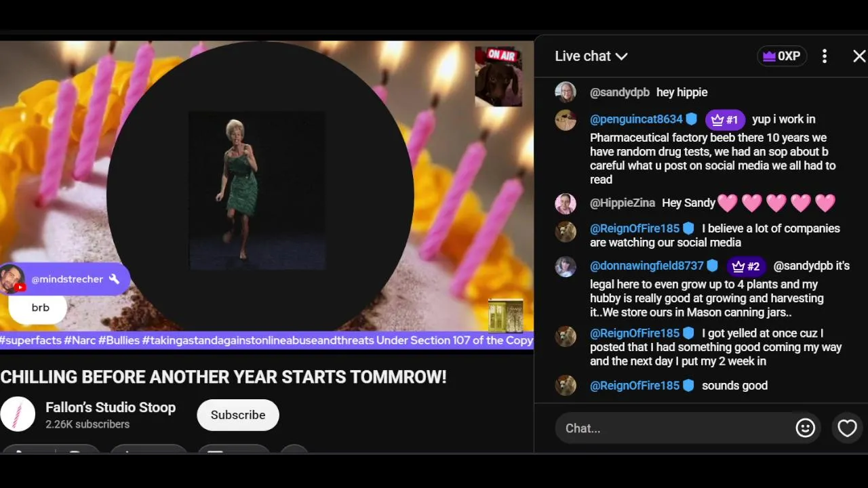
Task: Expand the Live chat mode dropdown
Action: point(591,56)
